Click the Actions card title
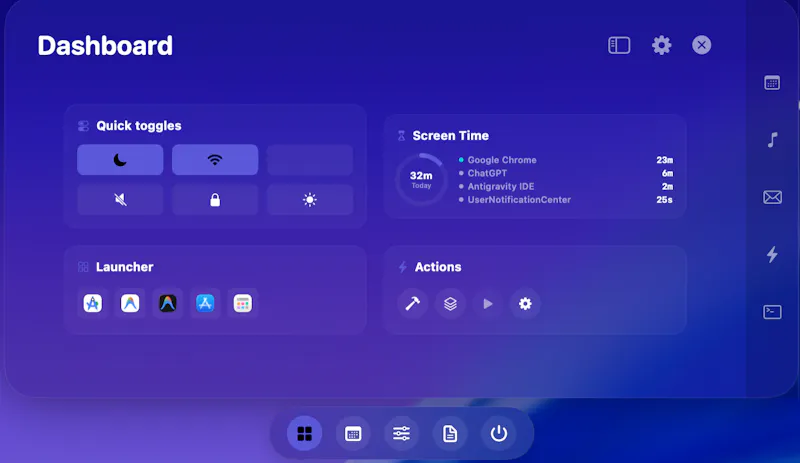800x463 pixels. (438, 267)
